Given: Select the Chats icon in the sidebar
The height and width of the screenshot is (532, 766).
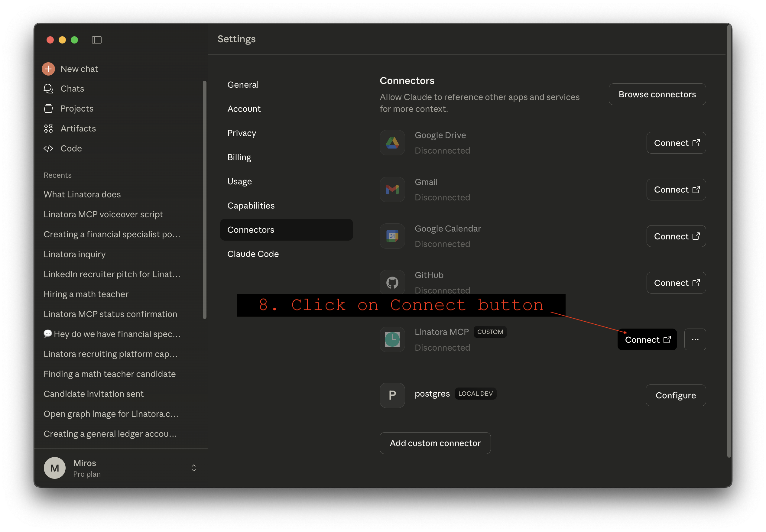Looking at the screenshot, I should coord(49,89).
